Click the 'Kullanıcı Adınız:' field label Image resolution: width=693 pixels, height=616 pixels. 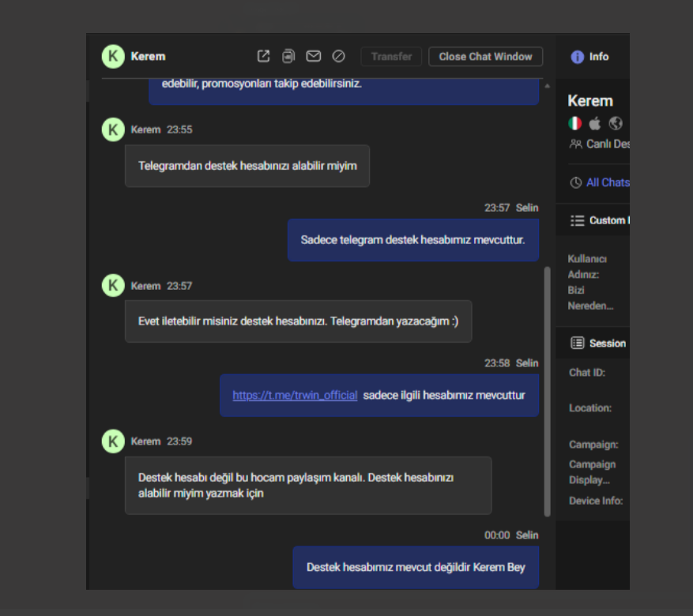coord(587,267)
